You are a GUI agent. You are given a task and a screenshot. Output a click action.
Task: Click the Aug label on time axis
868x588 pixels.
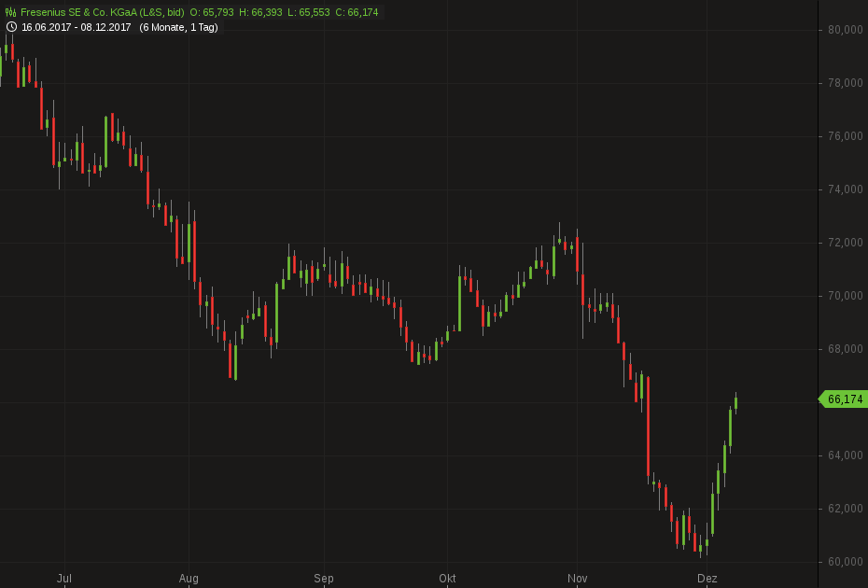click(189, 579)
